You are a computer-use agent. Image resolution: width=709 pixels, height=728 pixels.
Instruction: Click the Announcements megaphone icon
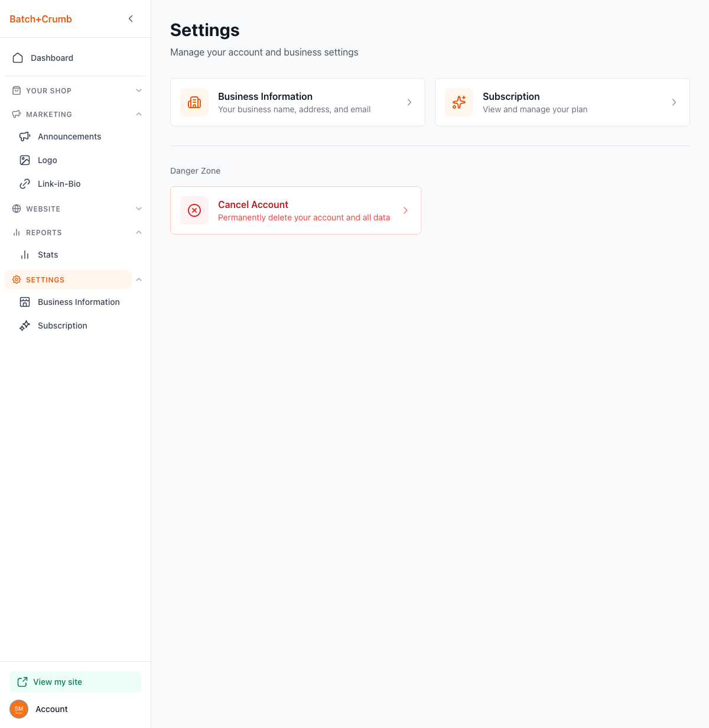[x=25, y=136]
